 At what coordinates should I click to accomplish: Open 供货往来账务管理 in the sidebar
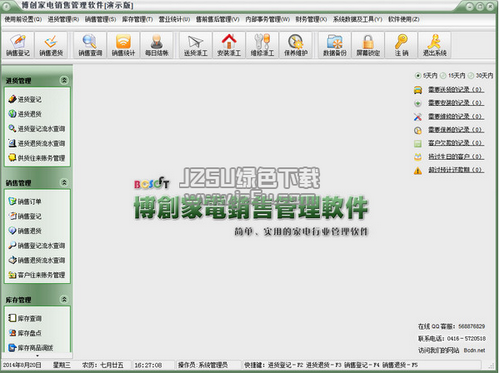pyautogui.click(x=37, y=158)
